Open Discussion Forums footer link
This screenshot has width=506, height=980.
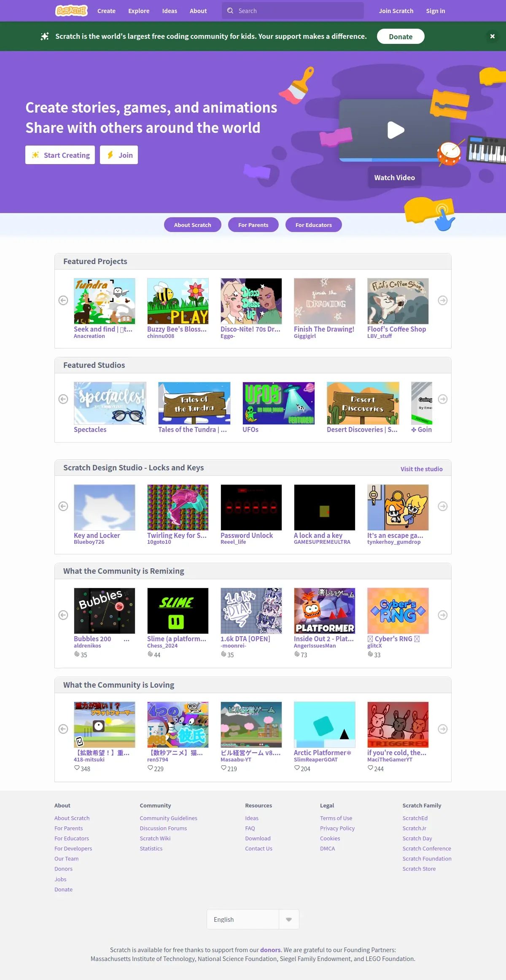point(163,828)
